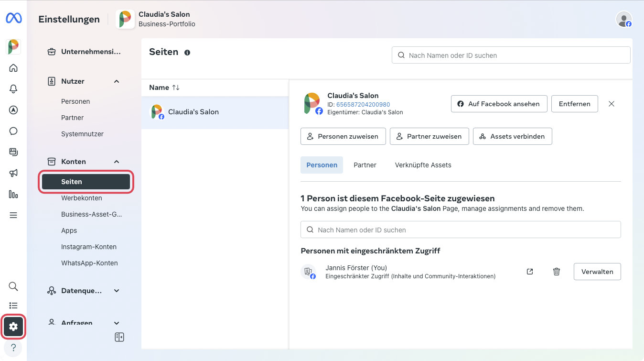Open Apps in sidebar
Screen dimensions: 644x361
click(x=69, y=230)
